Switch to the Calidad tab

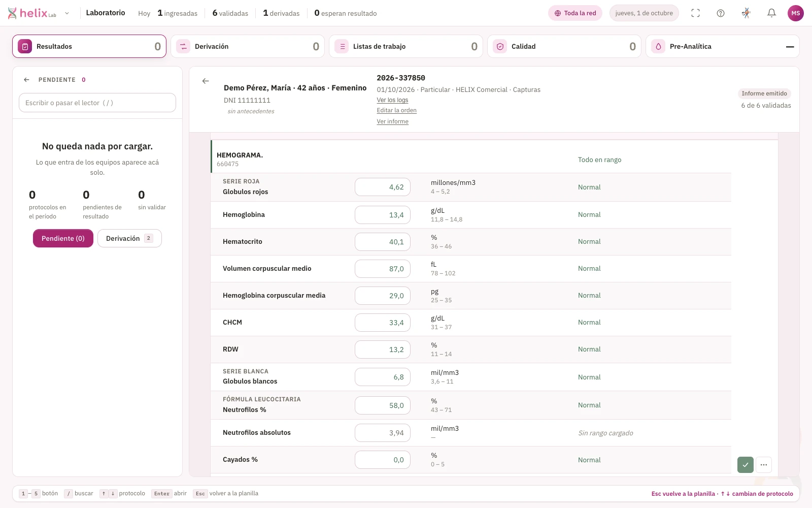pyautogui.click(x=564, y=46)
